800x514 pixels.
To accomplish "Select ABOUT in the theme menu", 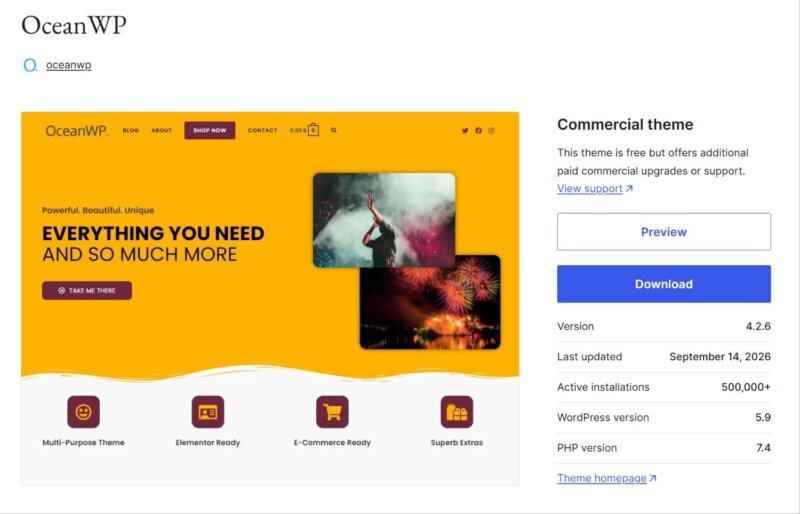I will click(161, 130).
